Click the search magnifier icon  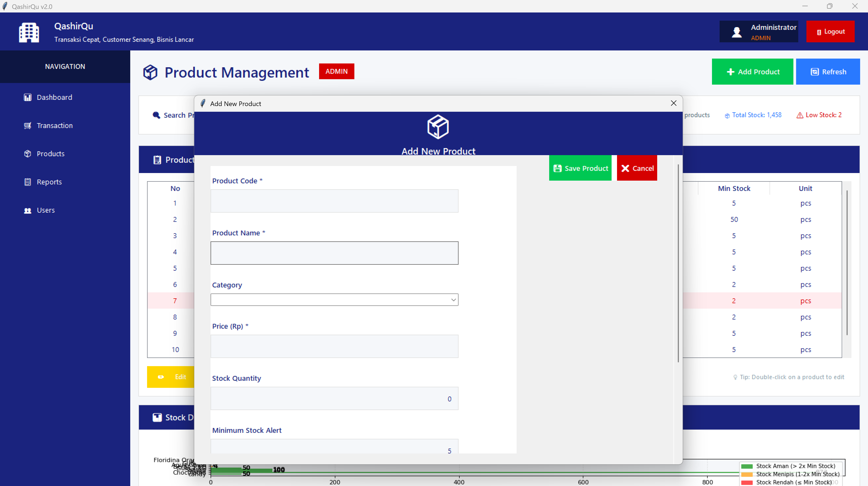(x=156, y=115)
